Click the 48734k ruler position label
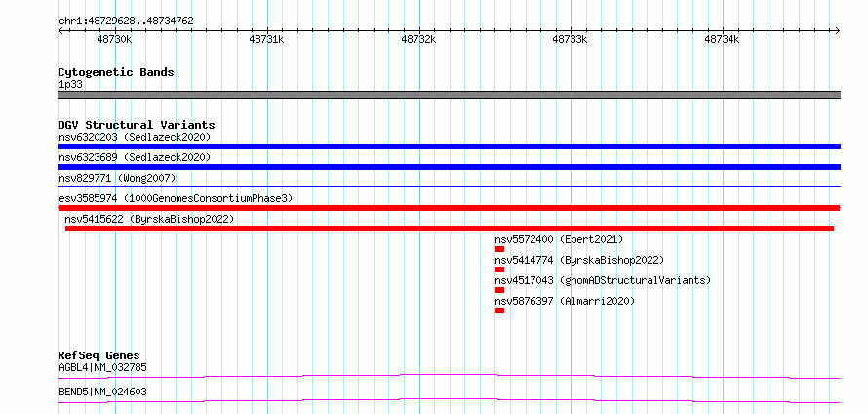868x414 pixels. coord(723,39)
